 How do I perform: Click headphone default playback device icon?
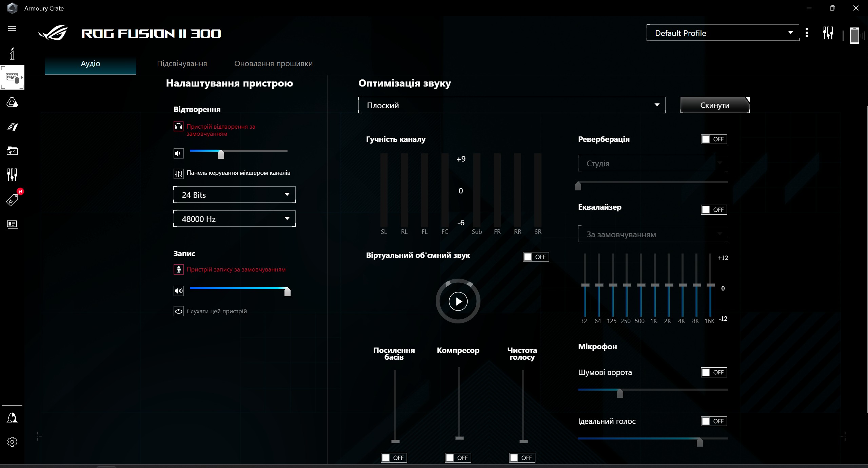[x=178, y=127]
